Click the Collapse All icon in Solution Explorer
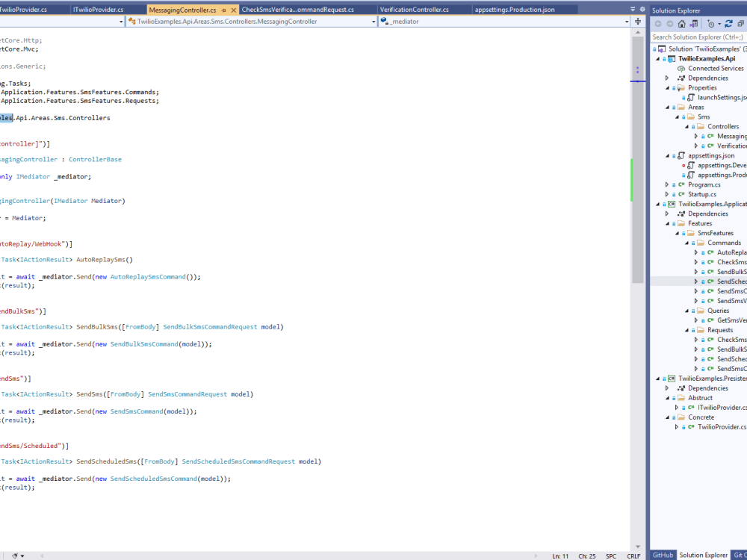Screen dimensions: 747x560 741,24
